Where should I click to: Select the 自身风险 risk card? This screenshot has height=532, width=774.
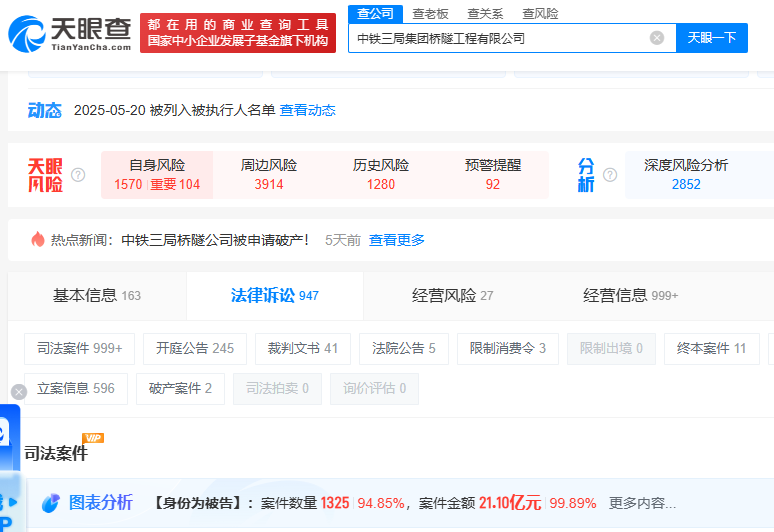(x=157, y=175)
